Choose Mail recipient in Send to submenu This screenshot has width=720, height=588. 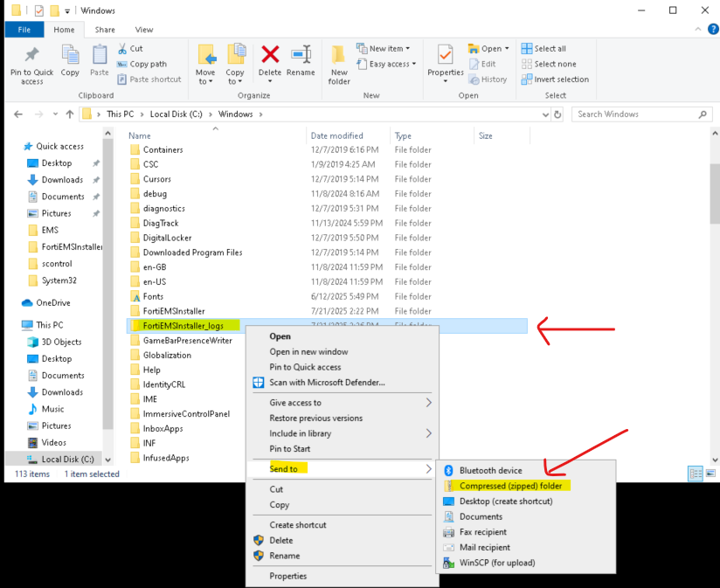pos(525,548)
